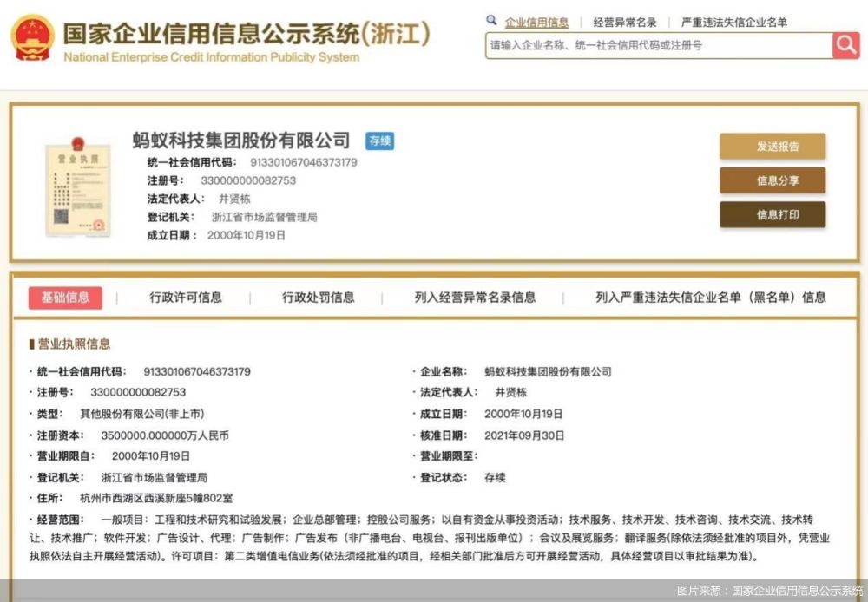The width and height of the screenshot is (868, 602).
Task: Select the 经营异常名录 search tab
Action: pyautogui.click(x=624, y=23)
